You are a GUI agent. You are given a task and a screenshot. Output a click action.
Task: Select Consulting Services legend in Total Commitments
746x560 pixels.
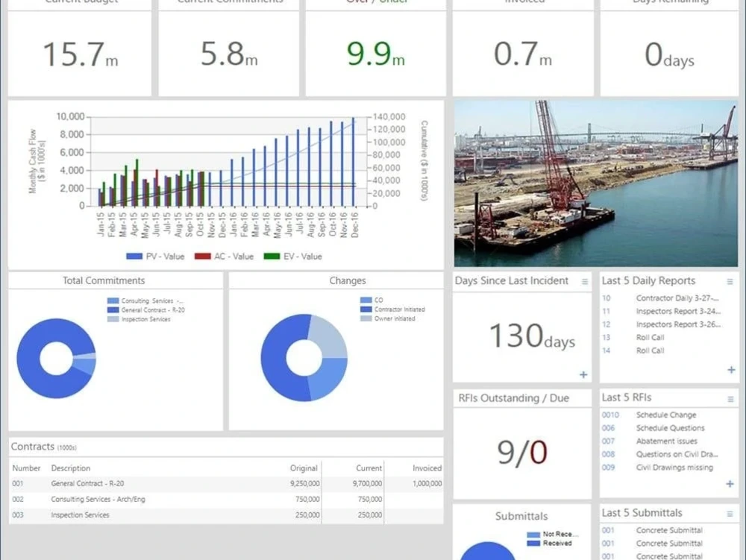(x=145, y=301)
